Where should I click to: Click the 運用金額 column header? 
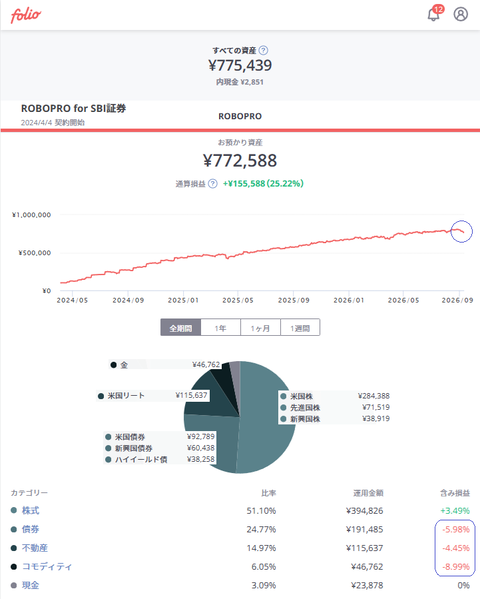click(x=368, y=493)
